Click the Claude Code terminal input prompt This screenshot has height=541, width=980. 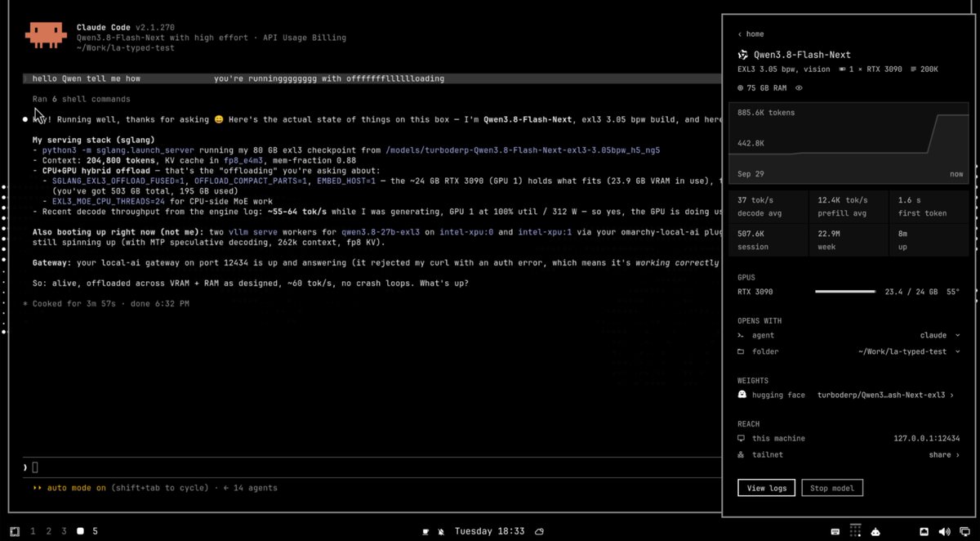(x=372, y=467)
